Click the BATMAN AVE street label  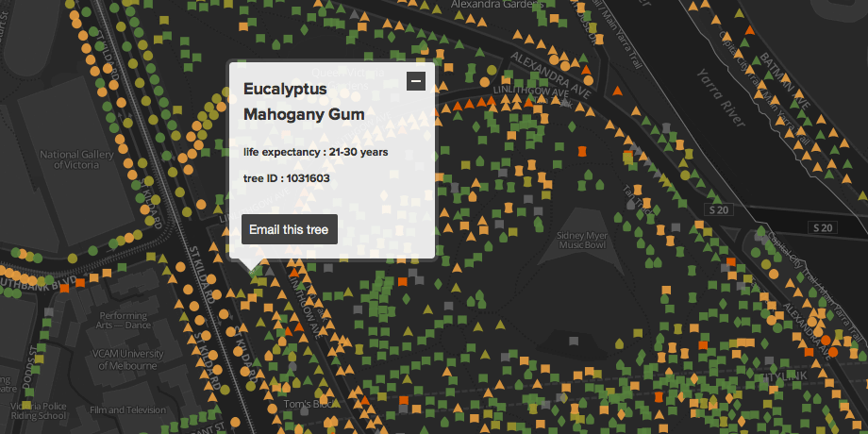(784, 80)
